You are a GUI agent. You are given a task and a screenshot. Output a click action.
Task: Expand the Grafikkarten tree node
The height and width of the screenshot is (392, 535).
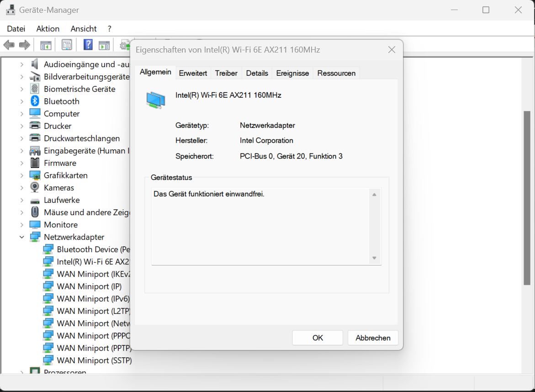(x=22, y=175)
